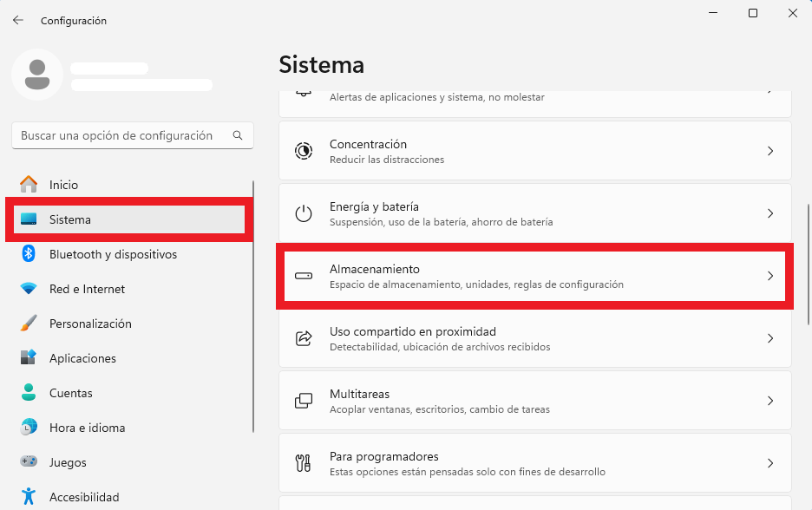Expand Energía y batería chevron arrow

point(770,213)
